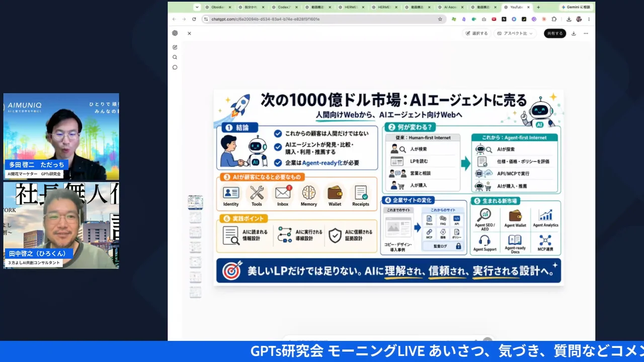Click the Gemini に相談 button
The image size is (644, 362).
click(x=577, y=7)
